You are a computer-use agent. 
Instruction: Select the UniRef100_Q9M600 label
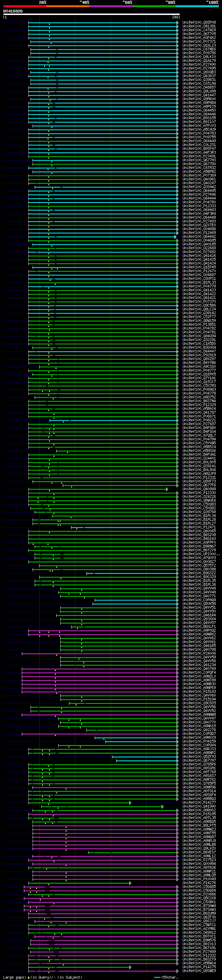click(199, 99)
